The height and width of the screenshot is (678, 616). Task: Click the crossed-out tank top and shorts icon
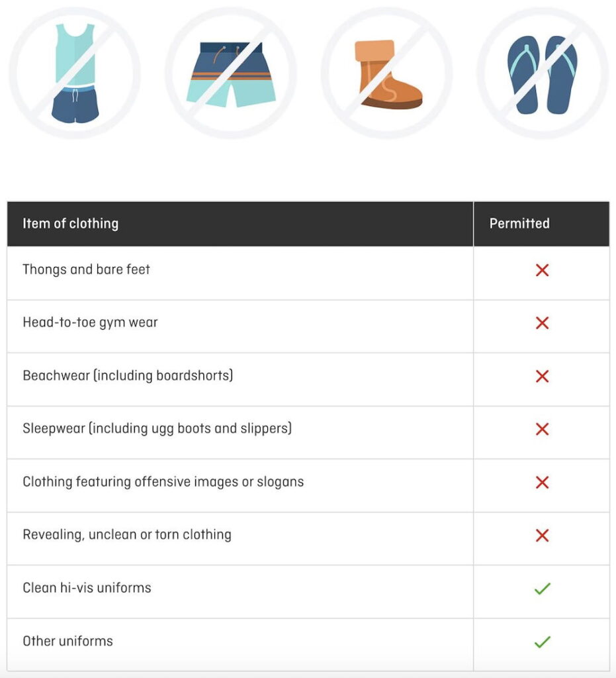pos(75,73)
